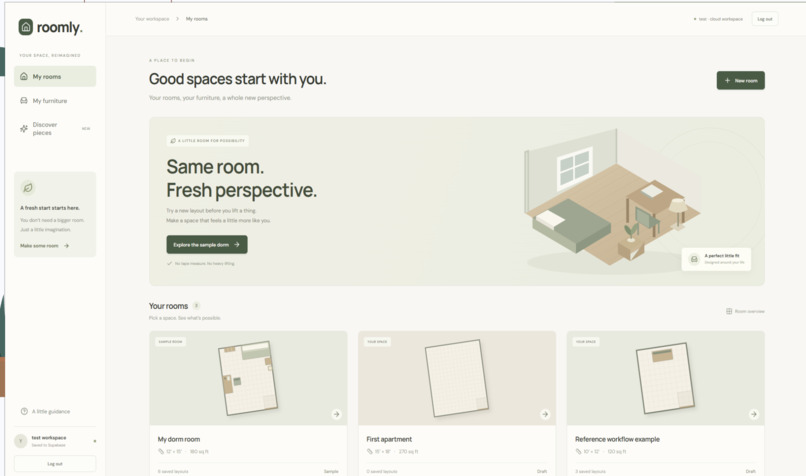Click the rooms count badge beside Your rooms
The height and width of the screenshot is (476, 806).
196,306
